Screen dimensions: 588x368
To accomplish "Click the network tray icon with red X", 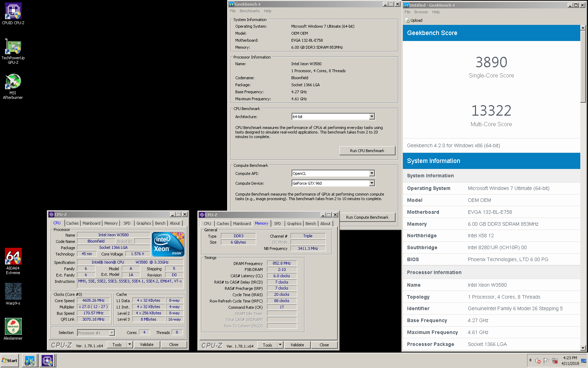I will pos(555,361).
